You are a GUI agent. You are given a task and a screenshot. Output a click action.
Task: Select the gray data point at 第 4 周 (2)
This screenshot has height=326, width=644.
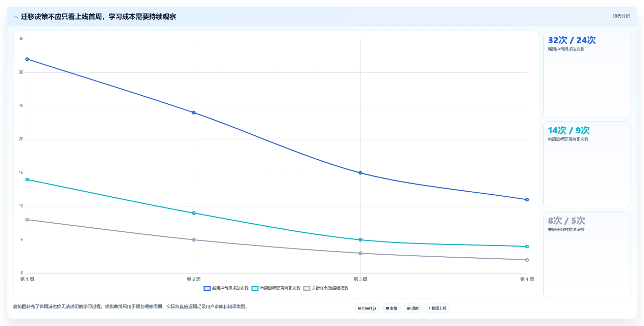tap(527, 260)
